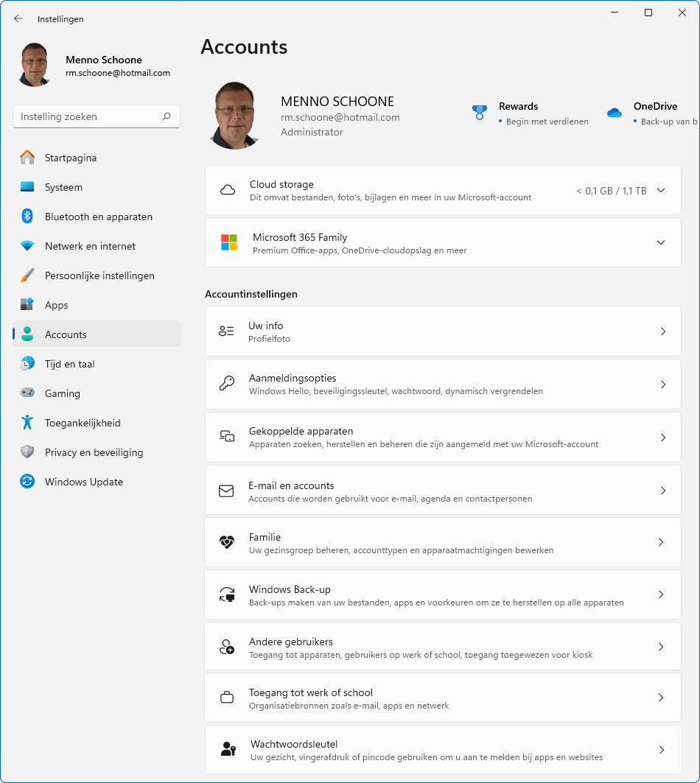Open Familie via its right arrow
The width and height of the screenshot is (700, 783).
(661, 542)
